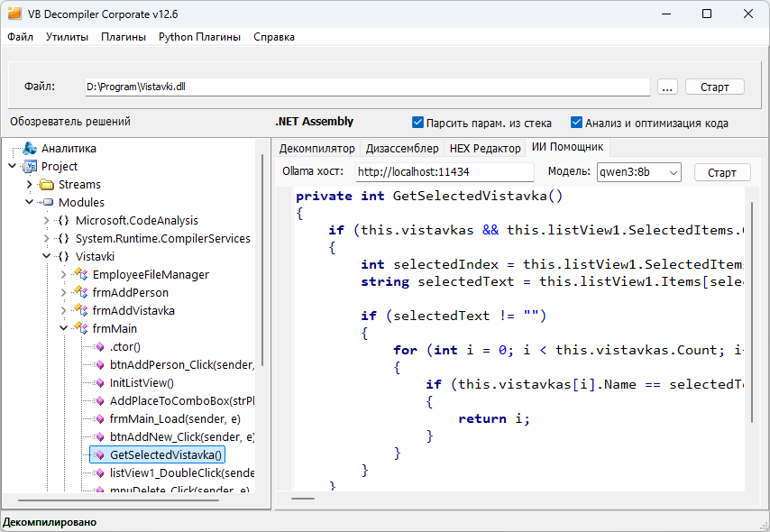
Task: Click the VB Decompiler app icon in title bar
Action: pyautogui.click(x=14, y=14)
